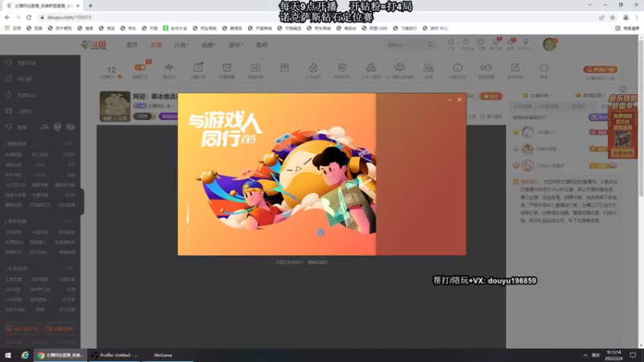The width and height of the screenshot is (644, 362).
Task: Open Internet Explorer from taskbar
Action: [x=25, y=355]
